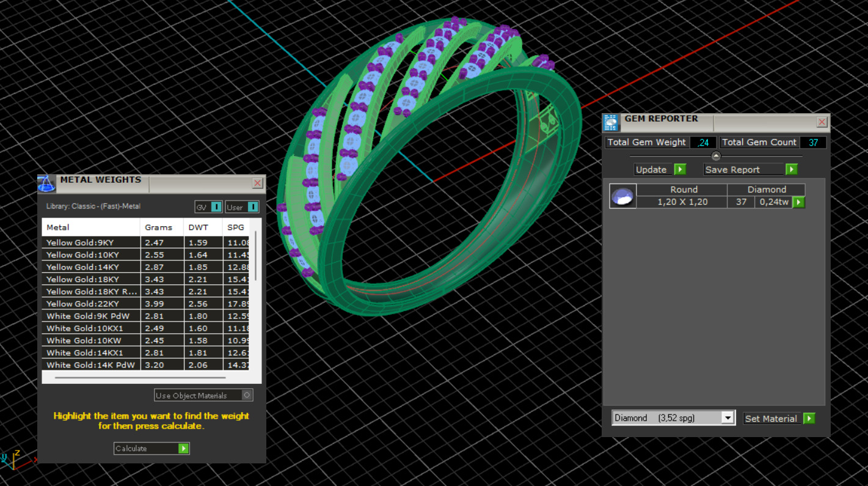Select the Yellow Gold:22KY row
This screenshot has width=868, height=486.
[x=145, y=304]
